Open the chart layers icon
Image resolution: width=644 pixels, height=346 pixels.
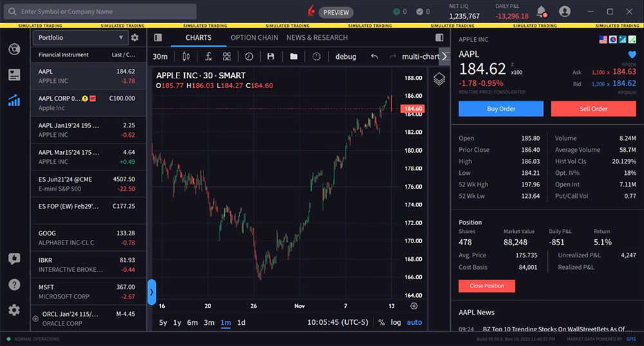click(439, 79)
